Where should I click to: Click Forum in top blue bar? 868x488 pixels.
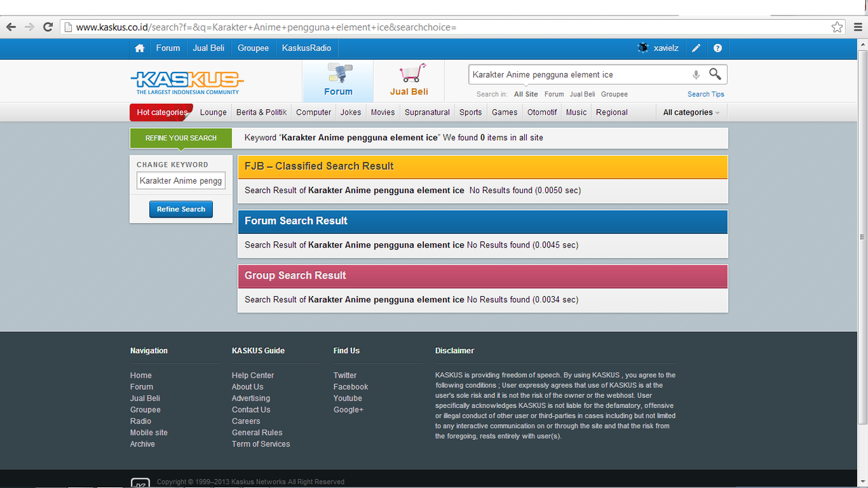coord(168,48)
